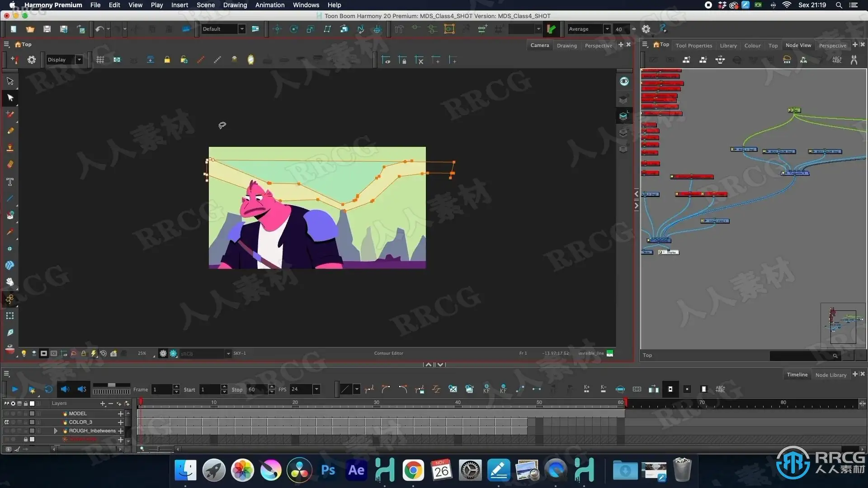The width and height of the screenshot is (868, 488).
Task: Add a new layer with plus button
Action: coord(103,404)
